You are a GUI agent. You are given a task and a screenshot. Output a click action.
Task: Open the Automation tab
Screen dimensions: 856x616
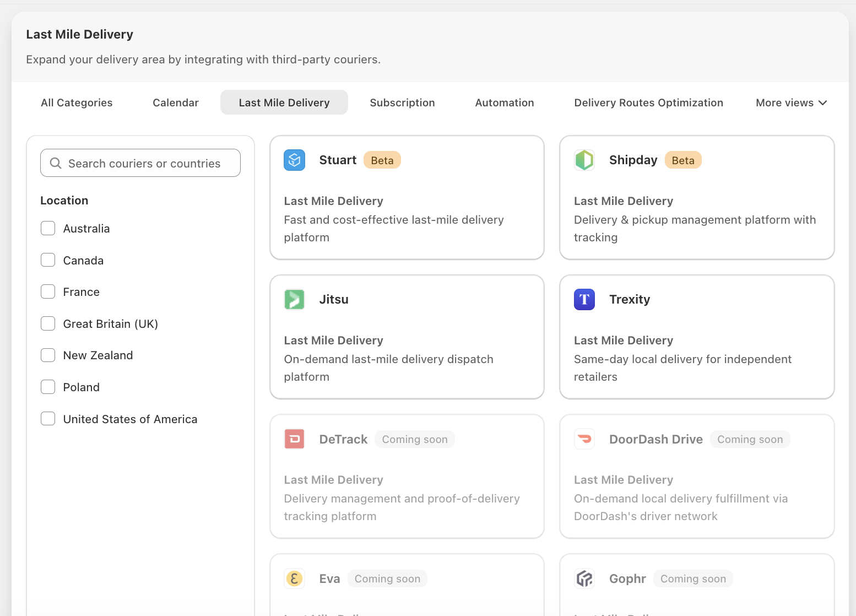tap(505, 102)
